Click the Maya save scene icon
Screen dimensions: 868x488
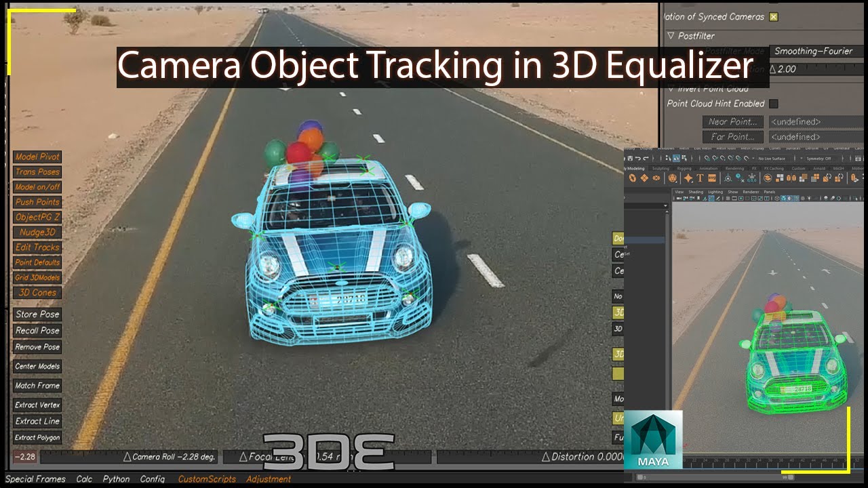(630, 159)
